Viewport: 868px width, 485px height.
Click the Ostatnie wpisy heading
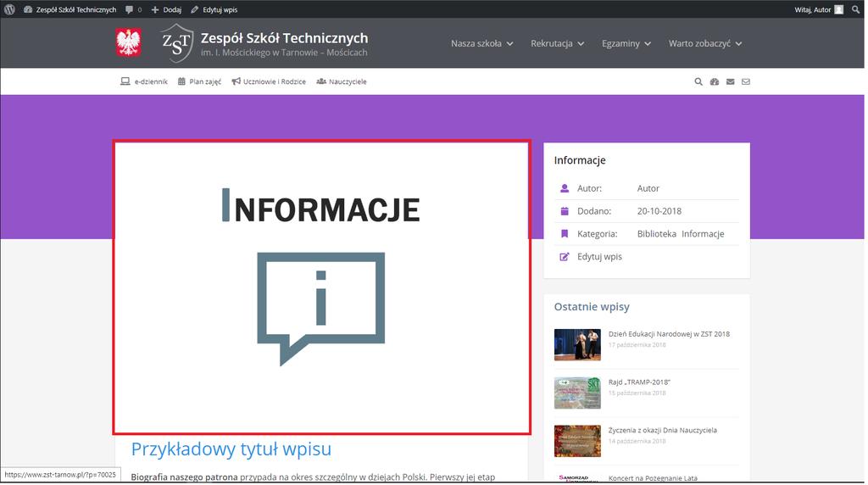click(591, 307)
